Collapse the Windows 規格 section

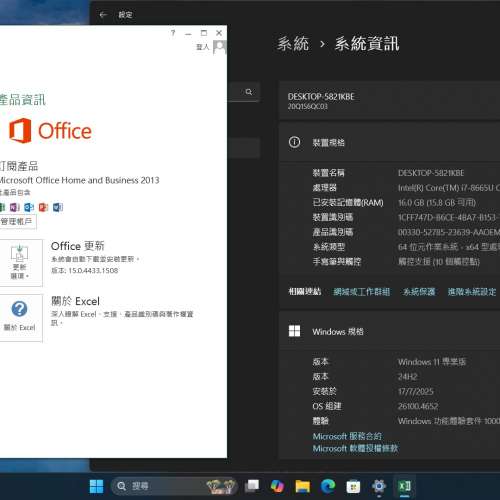pos(389,331)
